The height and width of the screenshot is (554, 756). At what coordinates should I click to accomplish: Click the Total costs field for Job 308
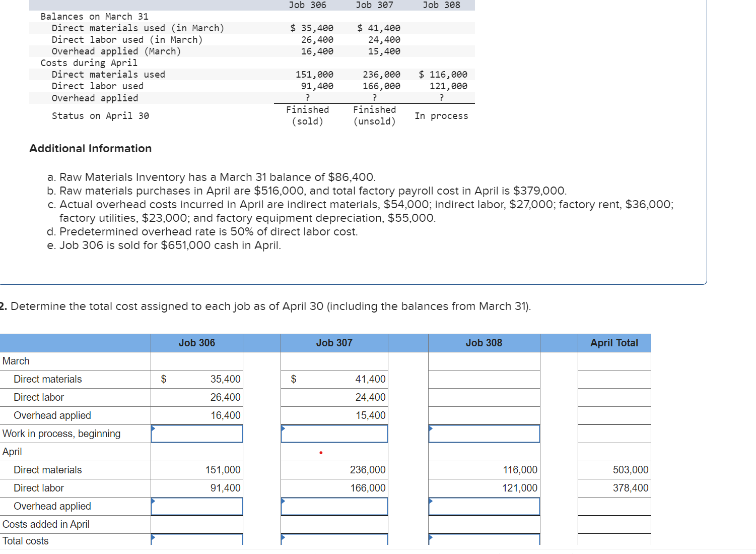point(484,540)
